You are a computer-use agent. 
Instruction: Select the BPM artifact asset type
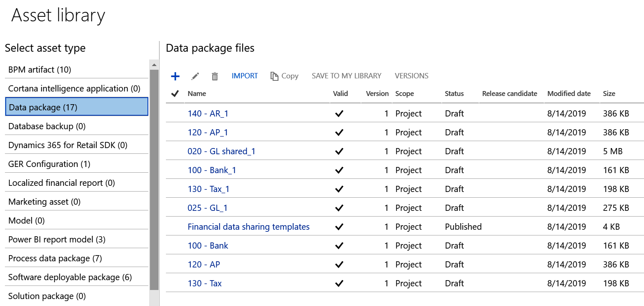point(40,70)
